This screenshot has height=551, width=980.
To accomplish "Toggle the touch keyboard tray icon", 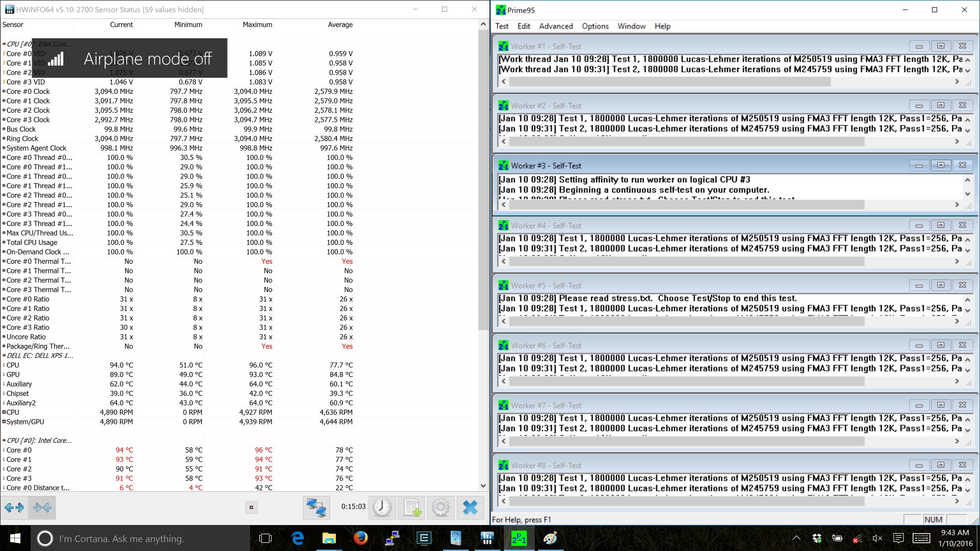I will point(921,538).
